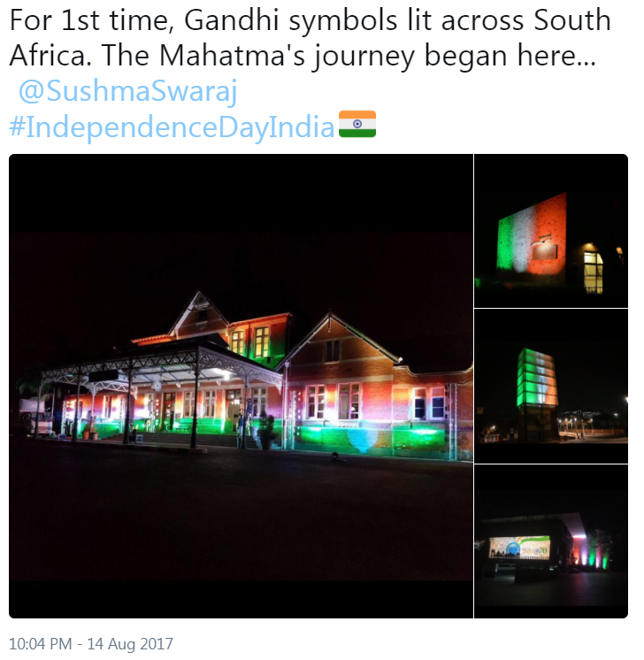644x660 pixels.
Task: Open the #IndependenceDayIndia hashtag link
Action: pos(172,127)
